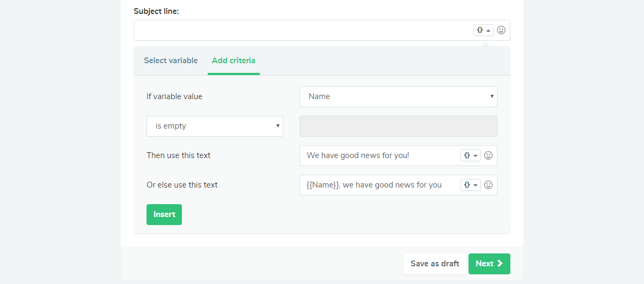Screen dimensions: 644x284
Task: Expand the 'is empty' condition dropdown
Action: 215,126
